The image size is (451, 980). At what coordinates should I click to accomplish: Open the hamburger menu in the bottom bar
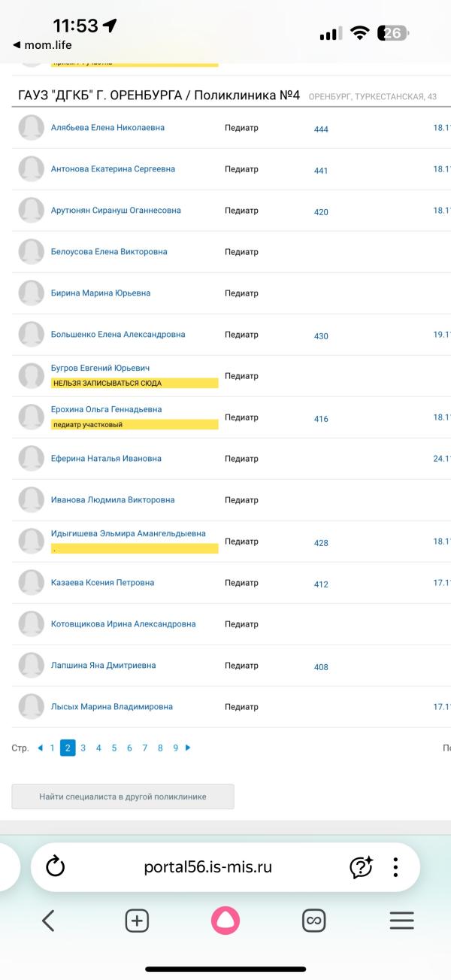tap(401, 921)
